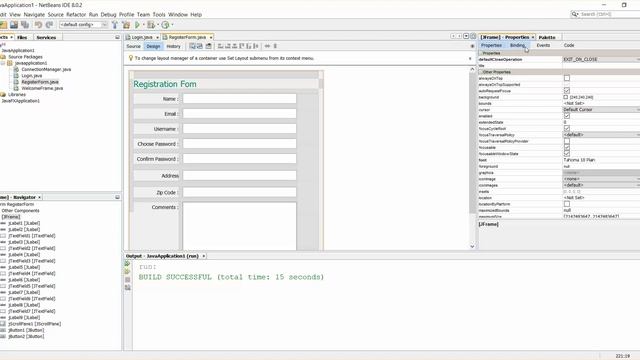Collapse the javaapplication1 package node
640x360 pixels.
click(x=3, y=63)
